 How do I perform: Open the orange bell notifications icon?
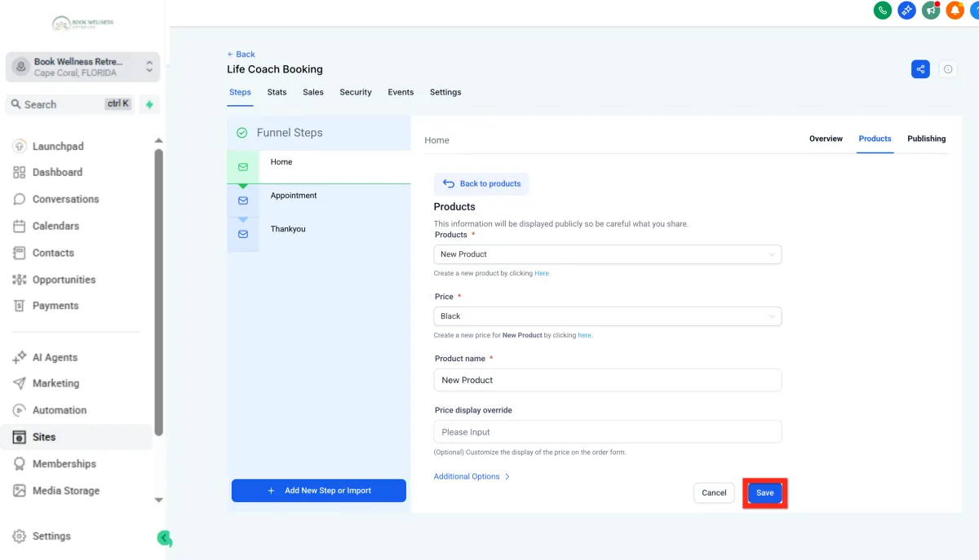955,10
